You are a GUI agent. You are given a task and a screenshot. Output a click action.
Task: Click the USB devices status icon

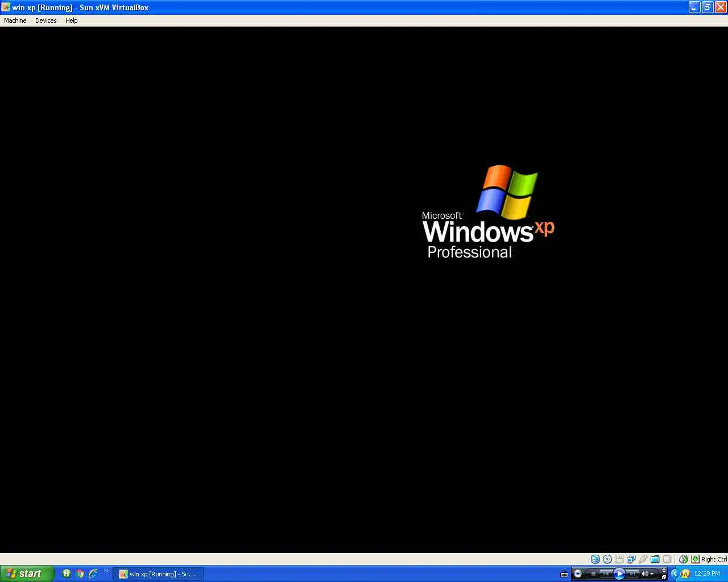tap(643, 559)
